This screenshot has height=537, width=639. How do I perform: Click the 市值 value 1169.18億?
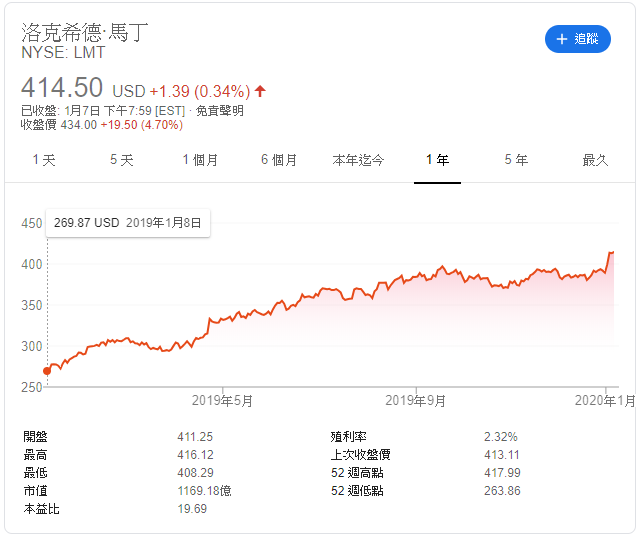(x=204, y=491)
